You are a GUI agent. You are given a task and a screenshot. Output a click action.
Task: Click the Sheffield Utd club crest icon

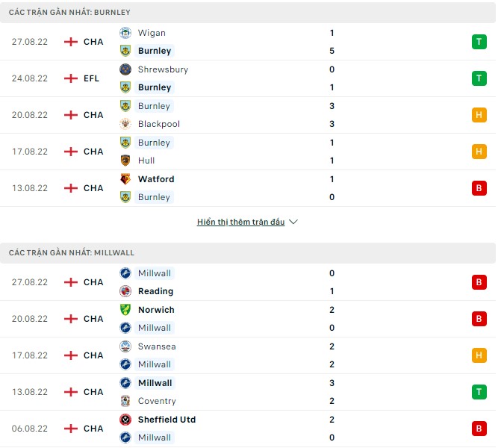click(125, 420)
